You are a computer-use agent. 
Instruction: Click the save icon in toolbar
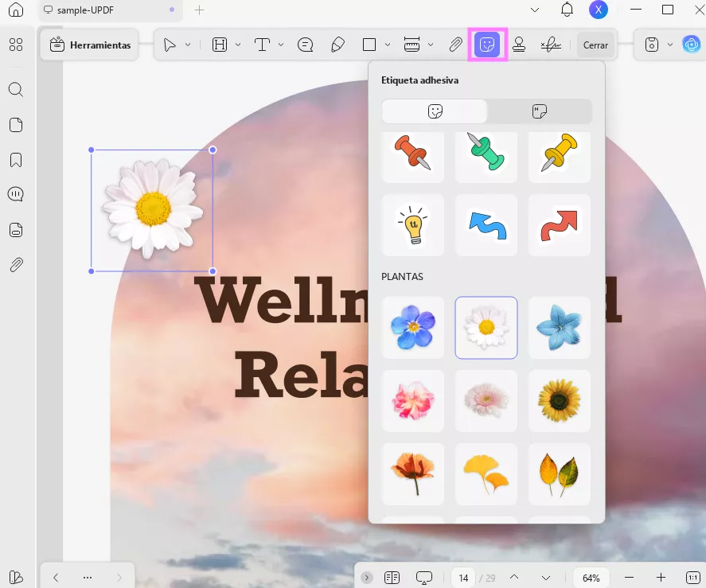(652, 45)
